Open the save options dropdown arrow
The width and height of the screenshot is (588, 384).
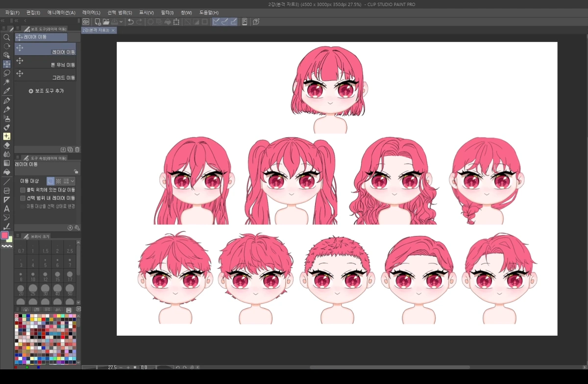pyautogui.click(x=121, y=22)
